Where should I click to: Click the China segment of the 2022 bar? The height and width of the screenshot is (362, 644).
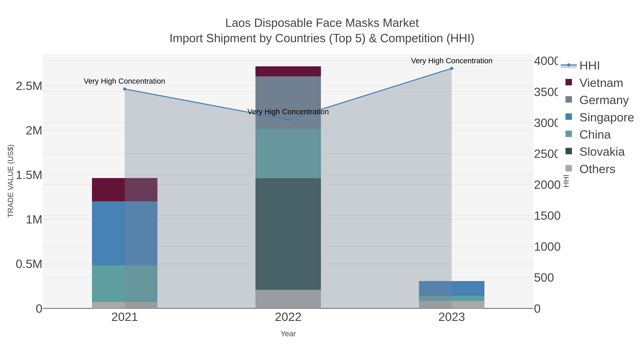288,153
